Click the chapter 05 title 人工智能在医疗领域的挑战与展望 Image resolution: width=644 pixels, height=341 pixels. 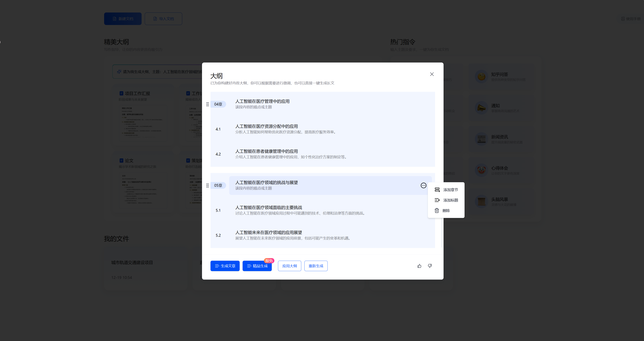coord(267,183)
